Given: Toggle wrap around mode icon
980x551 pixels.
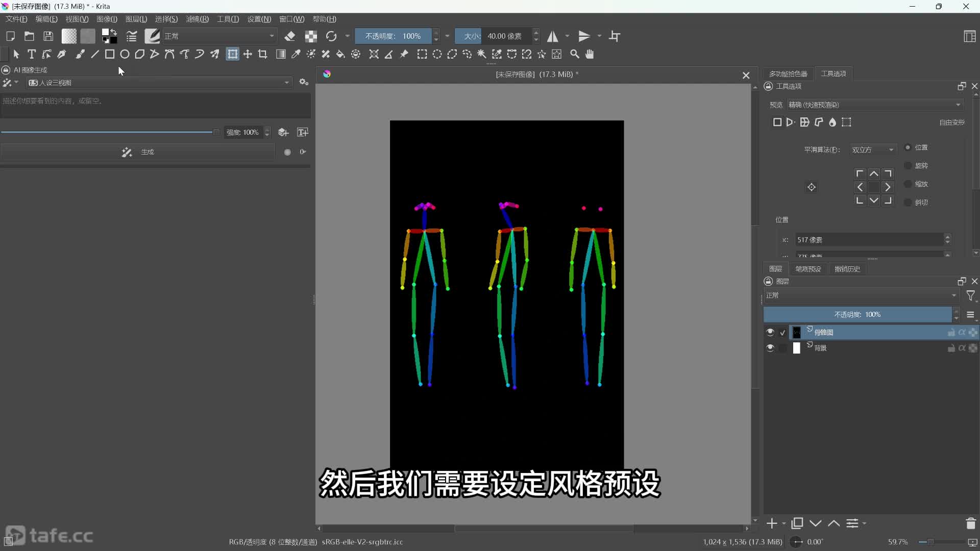Looking at the screenshot, I should (615, 36).
